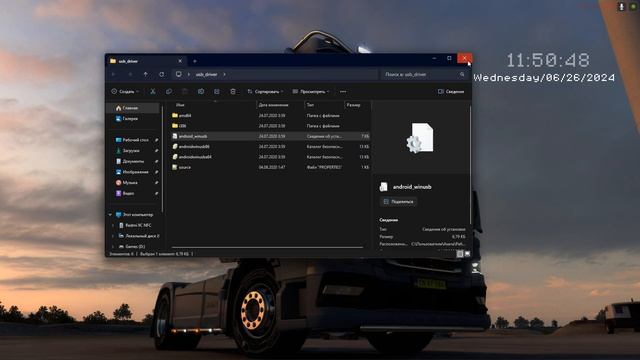Refresh the usb_driver folder view
640x360 pixels.
tap(162, 74)
